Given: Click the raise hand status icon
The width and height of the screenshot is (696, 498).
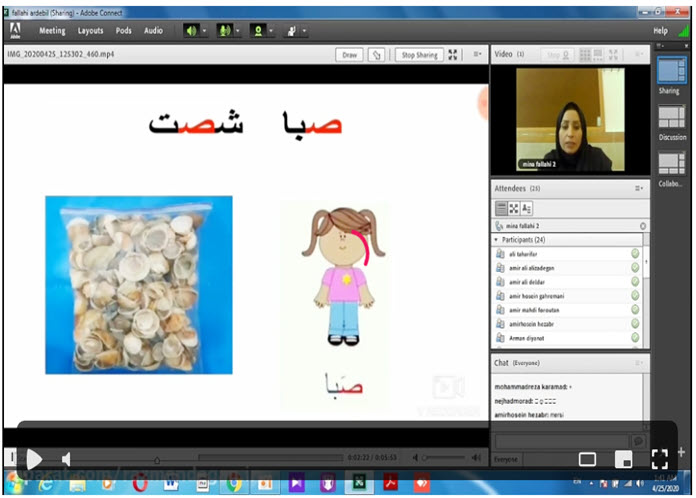Looking at the screenshot, I should [292, 31].
